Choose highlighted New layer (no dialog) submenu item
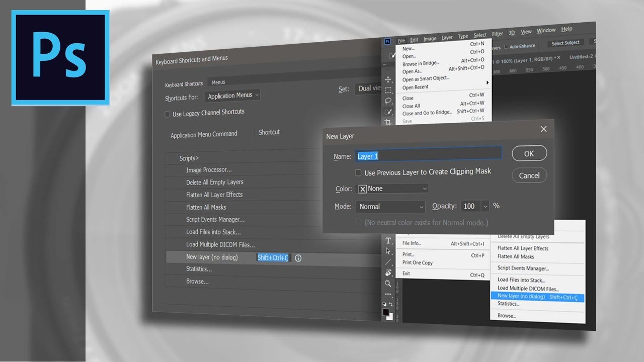 (x=537, y=297)
